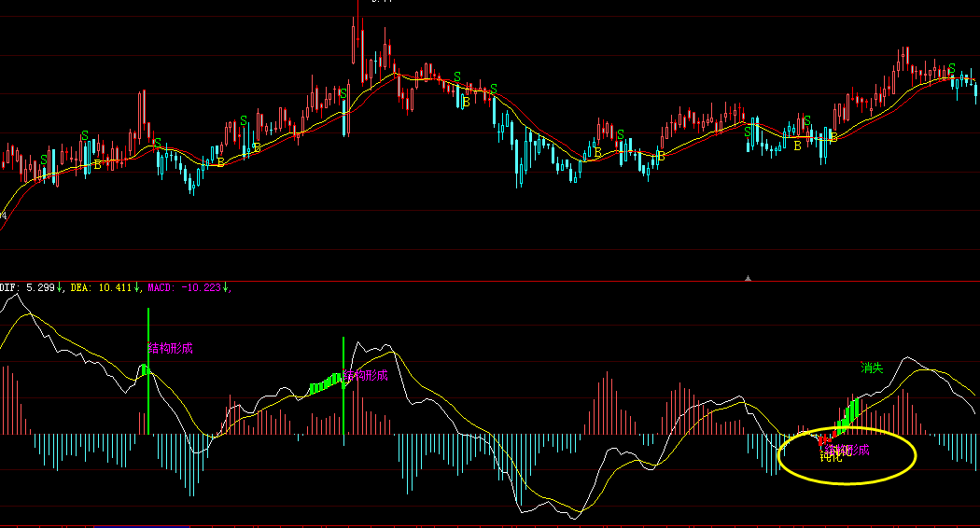Click the green down arrow after DEA value
The image size is (980, 528).
[138, 287]
